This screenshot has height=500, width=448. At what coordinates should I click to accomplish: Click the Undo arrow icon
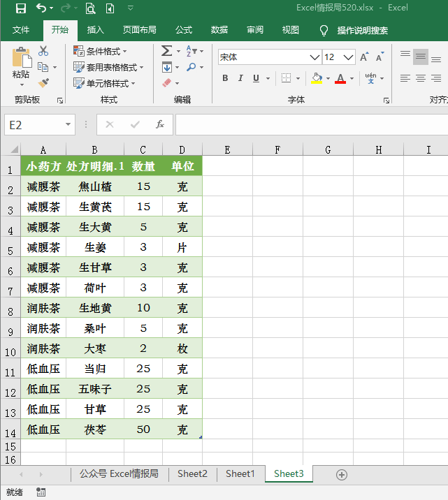(x=41, y=8)
